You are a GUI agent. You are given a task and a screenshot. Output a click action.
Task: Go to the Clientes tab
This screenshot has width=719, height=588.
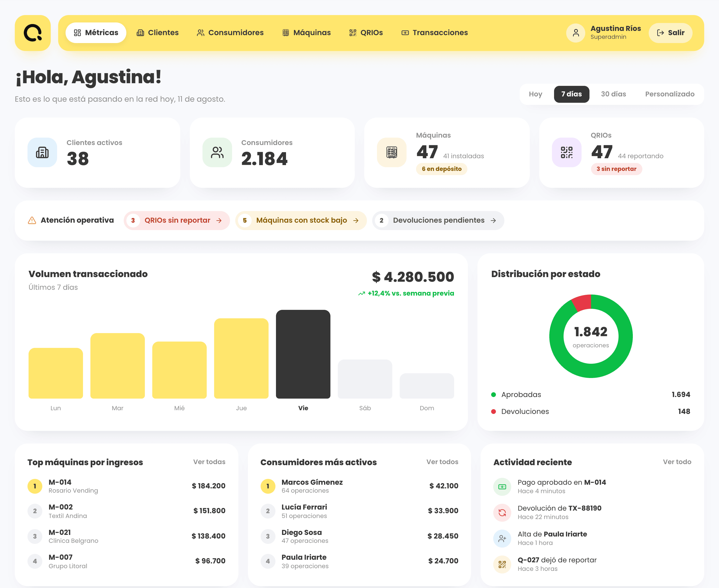click(x=158, y=33)
